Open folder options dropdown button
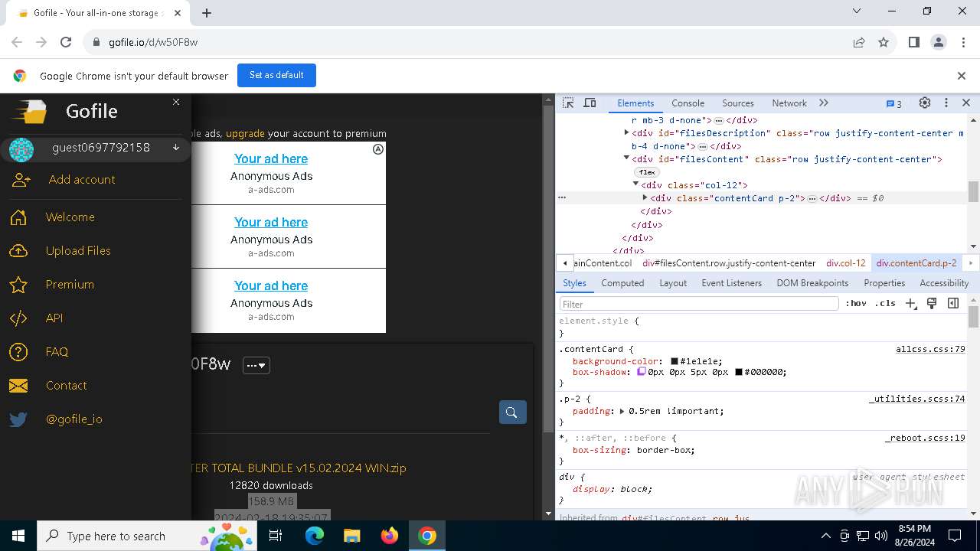The width and height of the screenshot is (980, 551). (256, 365)
